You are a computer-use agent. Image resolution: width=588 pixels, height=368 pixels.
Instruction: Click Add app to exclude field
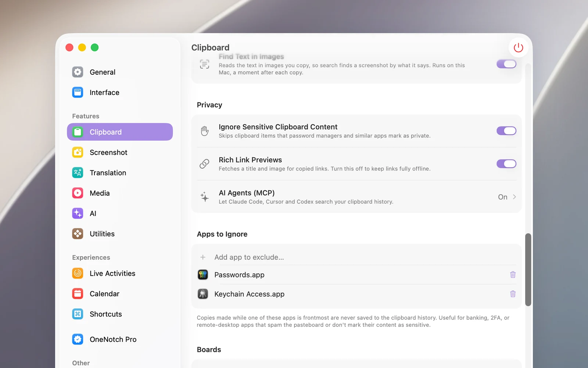(356, 257)
